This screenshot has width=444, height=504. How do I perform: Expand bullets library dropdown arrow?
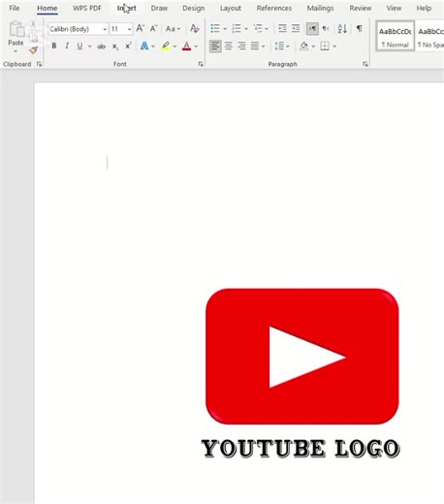[225, 29]
